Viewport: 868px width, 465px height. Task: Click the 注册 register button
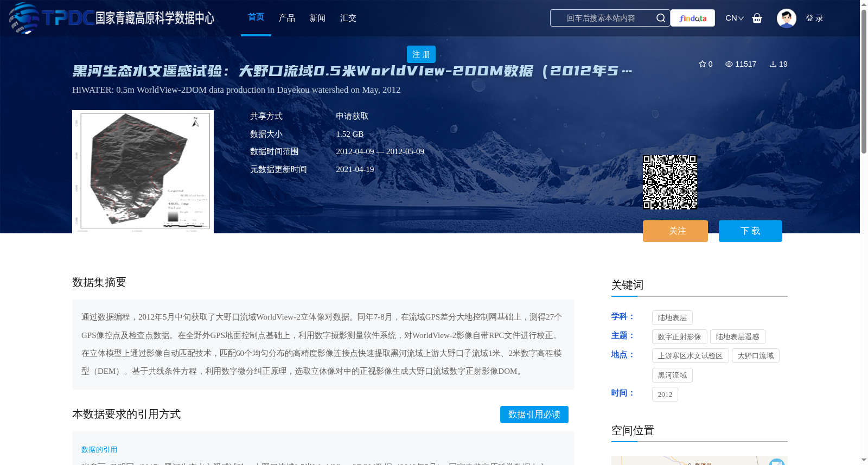[x=421, y=54]
